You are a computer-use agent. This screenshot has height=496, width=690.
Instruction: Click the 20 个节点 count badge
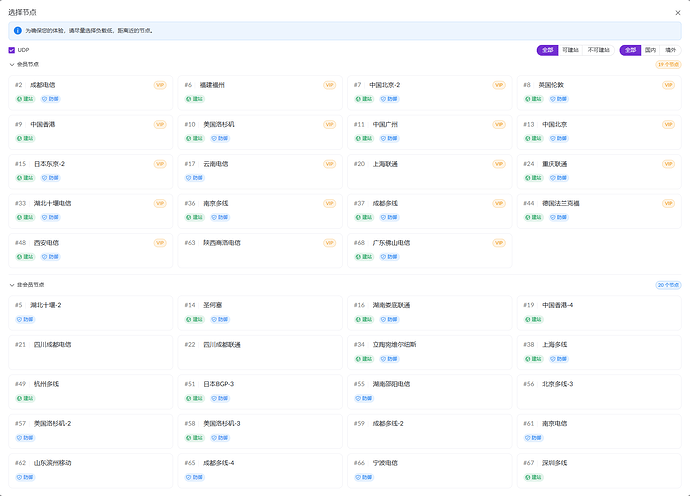tap(668, 285)
